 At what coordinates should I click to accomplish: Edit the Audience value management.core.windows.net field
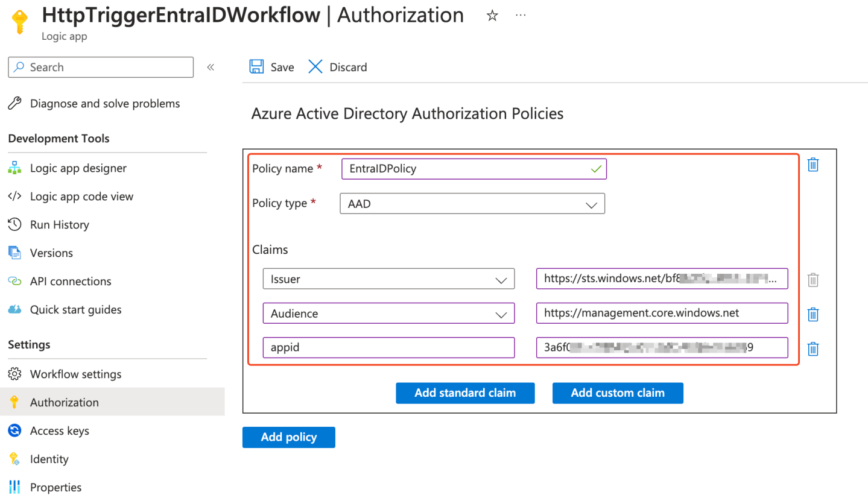click(x=662, y=314)
